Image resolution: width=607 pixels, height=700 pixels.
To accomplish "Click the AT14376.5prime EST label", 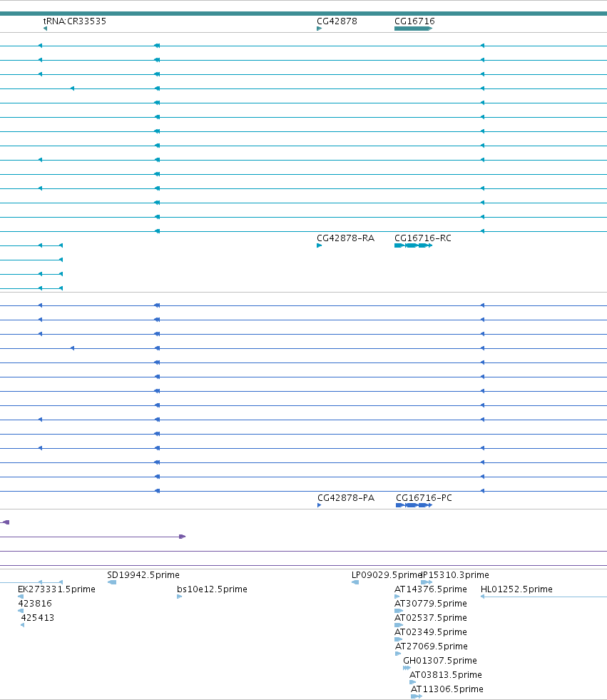I will tap(431, 589).
